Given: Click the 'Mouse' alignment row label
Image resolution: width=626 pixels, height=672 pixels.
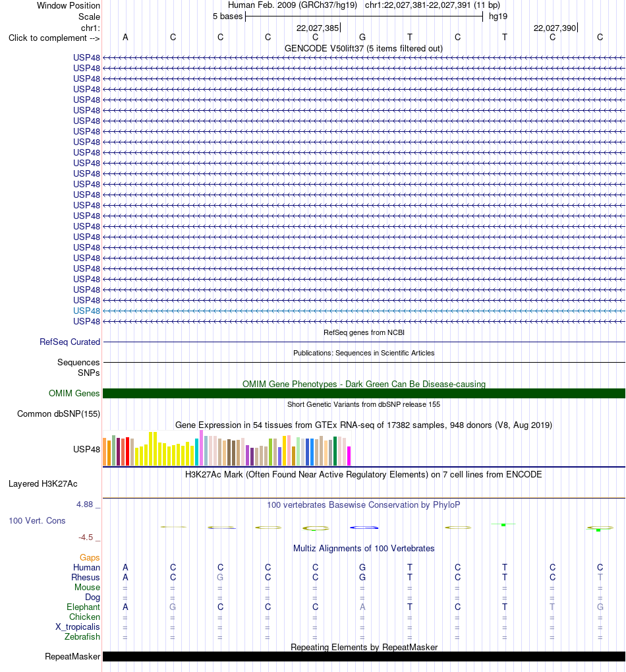Looking at the screenshot, I should coord(88,587).
